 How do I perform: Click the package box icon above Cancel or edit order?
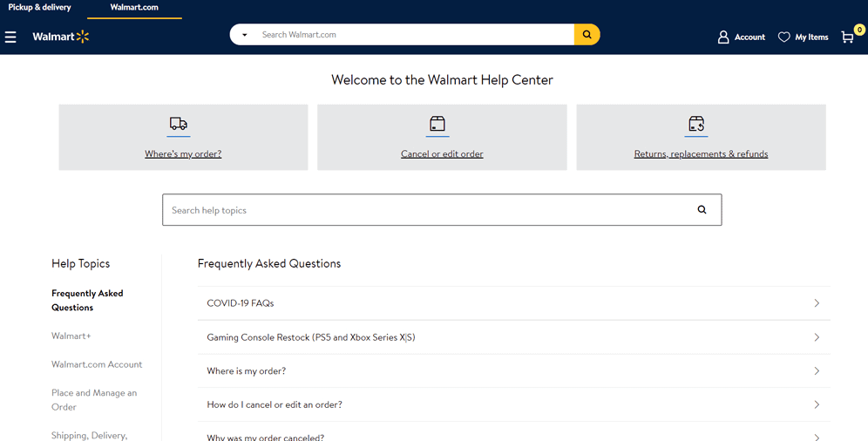click(437, 124)
